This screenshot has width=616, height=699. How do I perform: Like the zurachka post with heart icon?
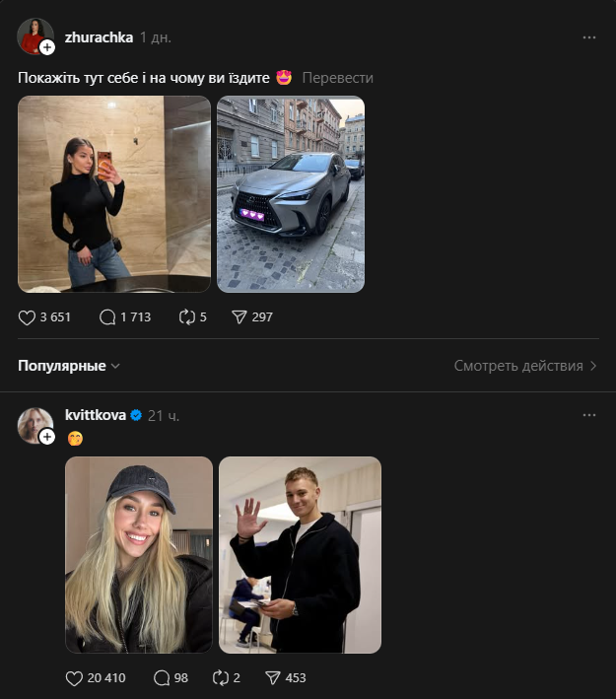click(27, 317)
